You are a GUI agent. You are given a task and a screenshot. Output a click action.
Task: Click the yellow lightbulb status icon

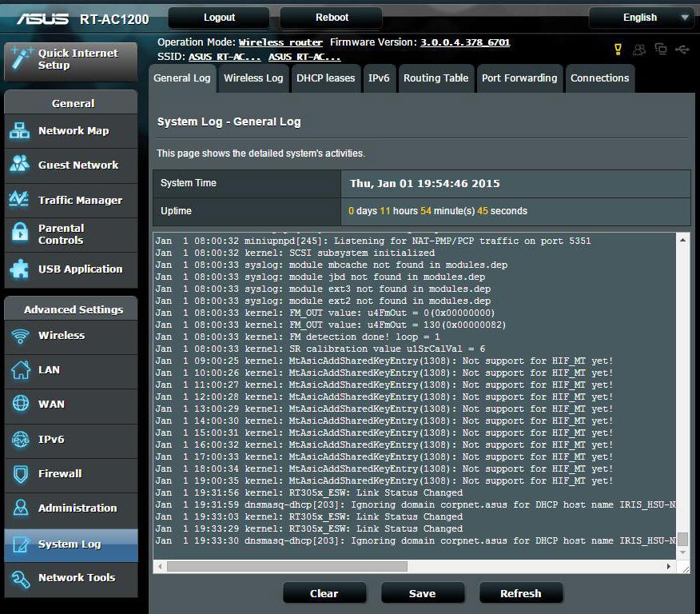pyautogui.click(x=618, y=49)
